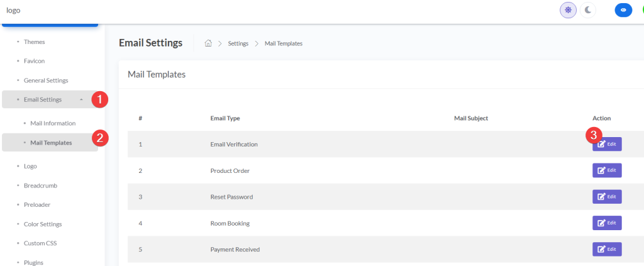The width and height of the screenshot is (644, 266).
Task: Click the logo in the header
Action: click(x=13, y=11)
